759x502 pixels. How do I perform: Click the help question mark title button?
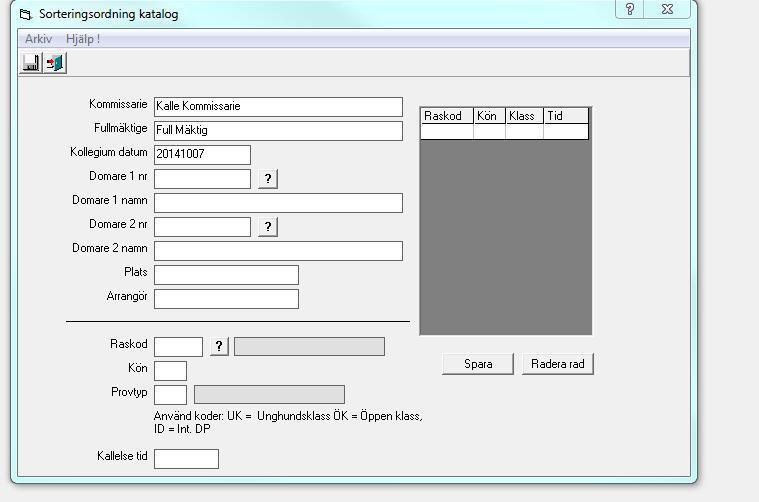(629, 9)
